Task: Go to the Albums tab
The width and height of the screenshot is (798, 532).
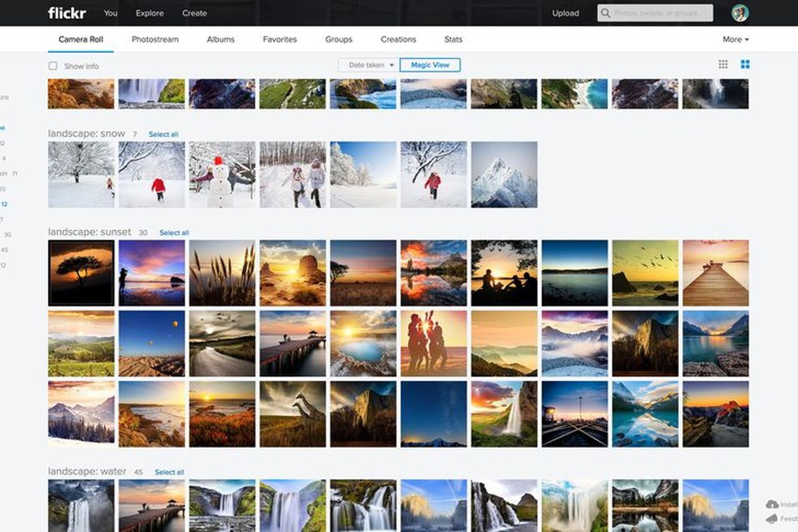Action: [221, 39]
